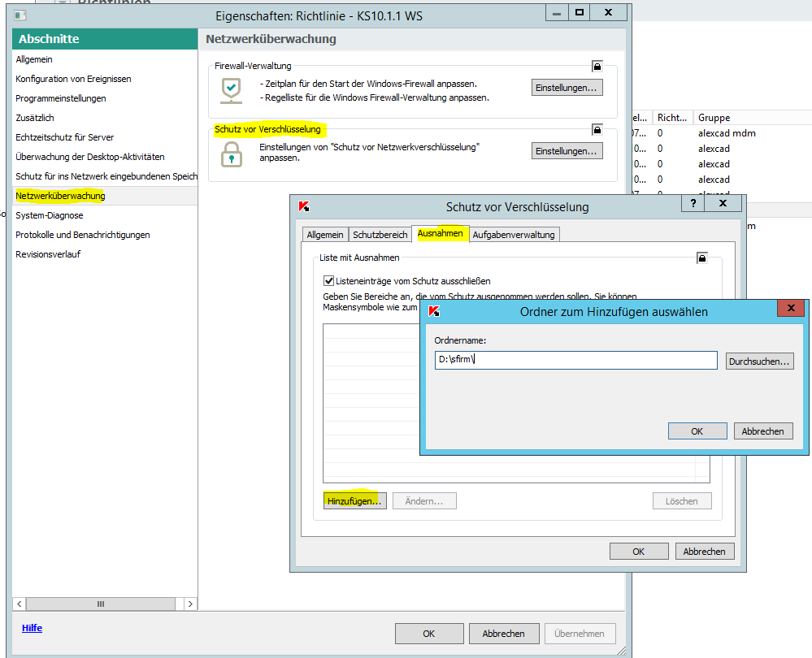812x658 pixels.
Task: Toggle the lock icon for Schutz vor Verschlüsselung
Action: click(x=597, y=129)
